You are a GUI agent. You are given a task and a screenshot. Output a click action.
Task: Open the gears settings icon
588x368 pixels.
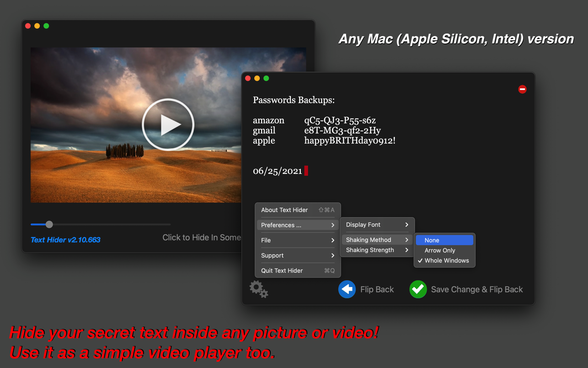coord(259,289)
